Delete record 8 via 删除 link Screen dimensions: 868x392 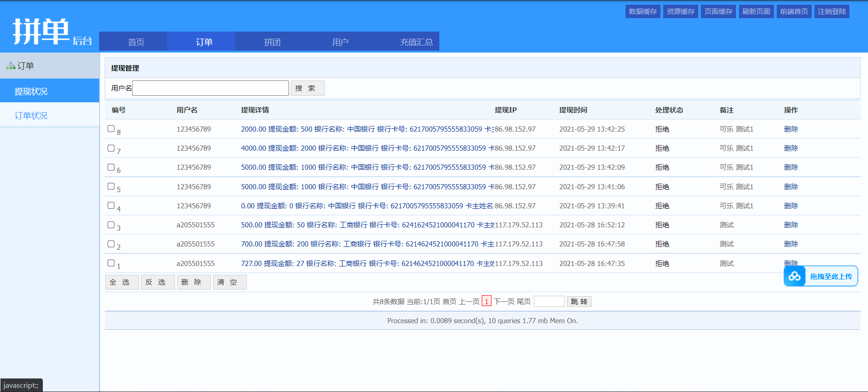point(791,129)
